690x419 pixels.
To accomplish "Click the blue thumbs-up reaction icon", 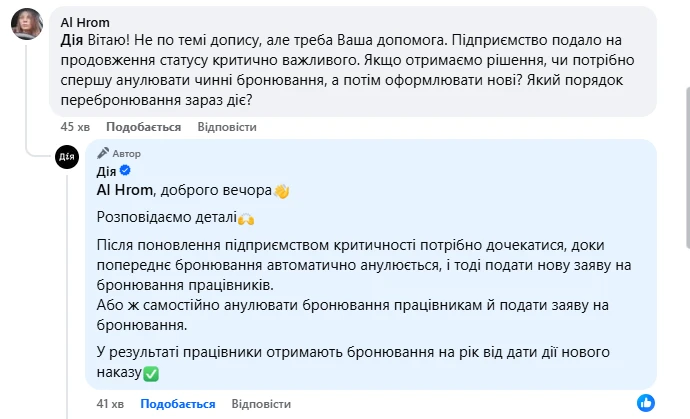I will [x=646, y=402].
